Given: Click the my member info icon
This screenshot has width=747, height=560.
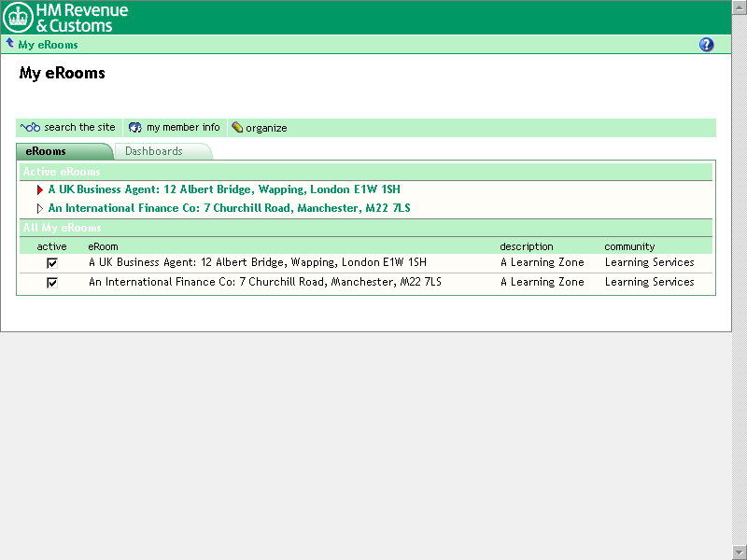Looking at the screenshot, I should 135,128.
